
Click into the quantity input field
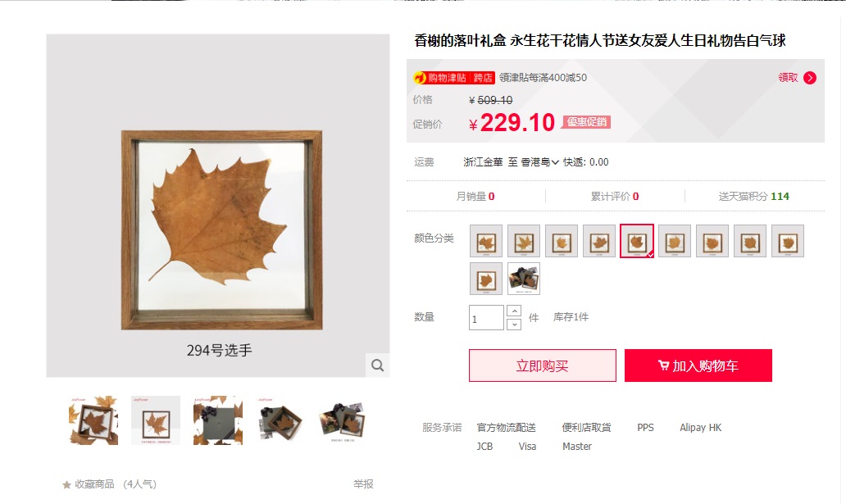[x=486, y=317]
